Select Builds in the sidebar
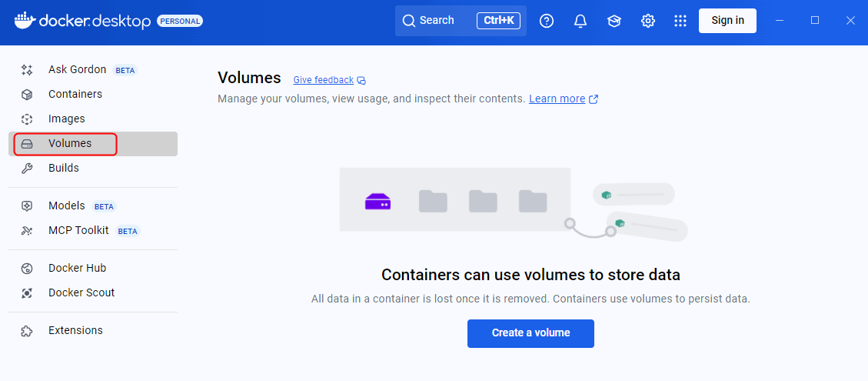Image resolution: width=868 pixels, height=381 pixels. click(x=63, y=169)
